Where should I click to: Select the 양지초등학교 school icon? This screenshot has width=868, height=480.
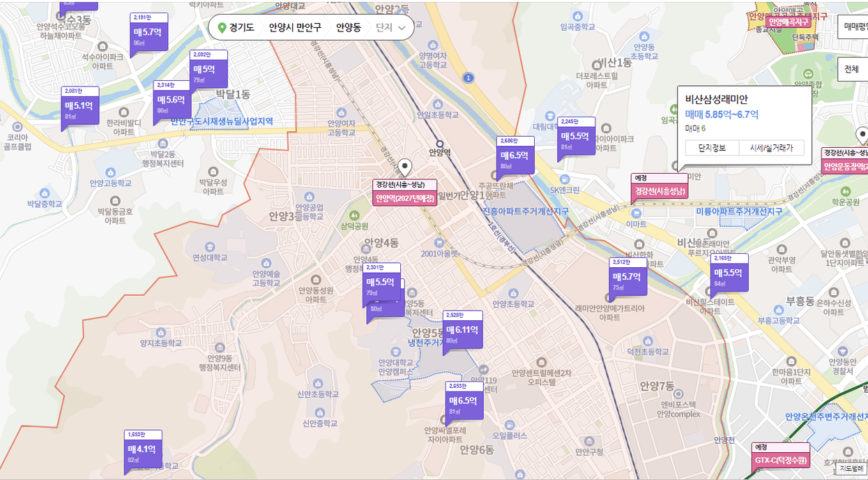(160, 332)
